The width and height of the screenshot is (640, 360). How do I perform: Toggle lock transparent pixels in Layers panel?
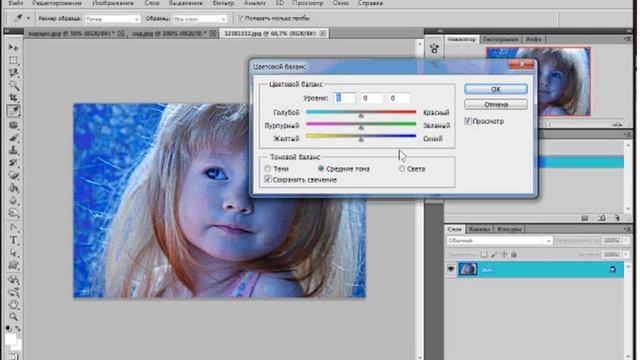pos(484,255)
